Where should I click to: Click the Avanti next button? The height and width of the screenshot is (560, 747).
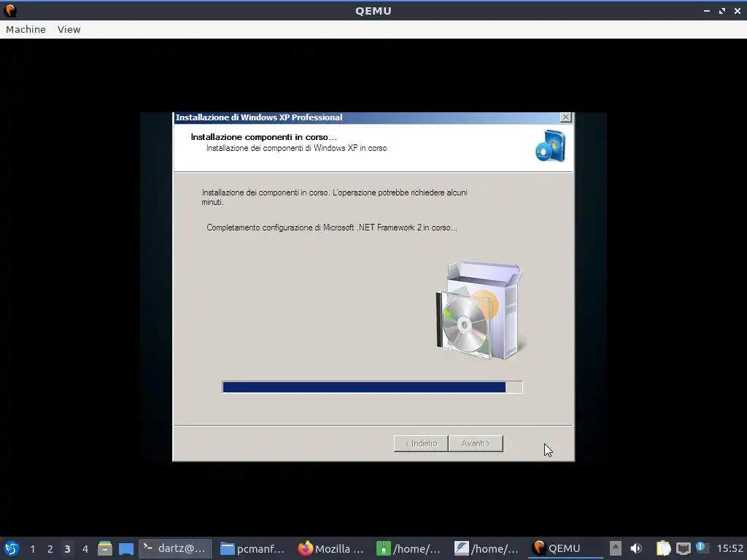476,443
